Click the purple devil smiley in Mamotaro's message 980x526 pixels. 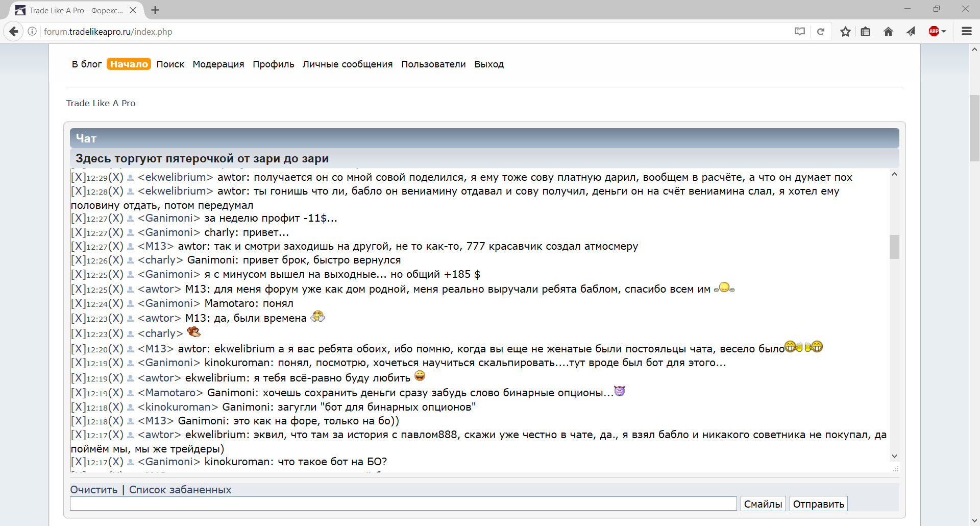[x=620, y=391]
